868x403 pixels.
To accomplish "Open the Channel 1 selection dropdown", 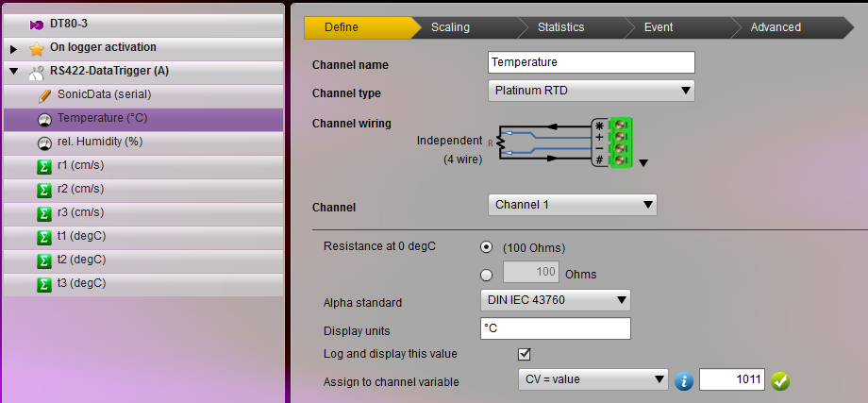I will (x=572, y=205).
